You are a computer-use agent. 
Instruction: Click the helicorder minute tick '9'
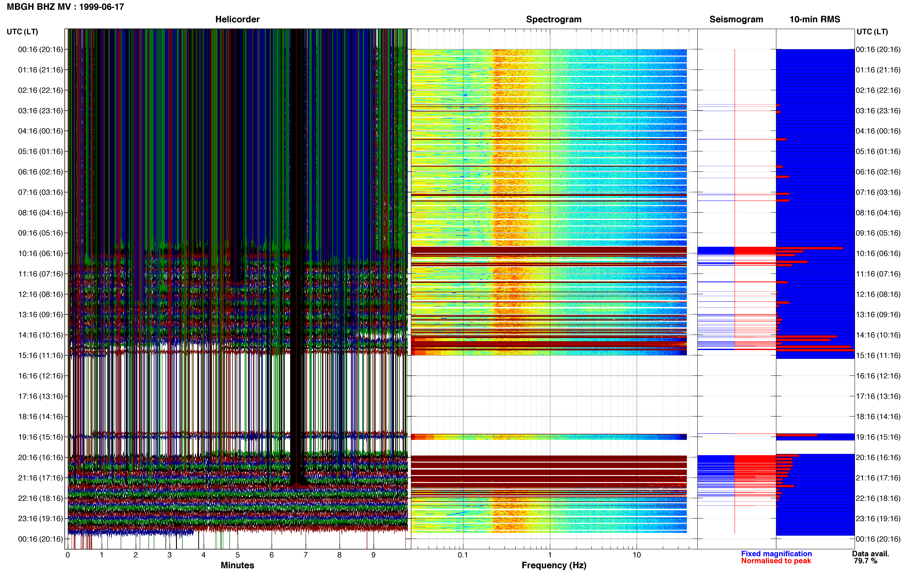coord(373,555)
